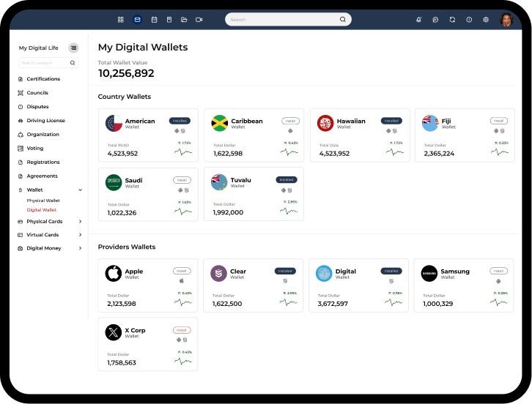Click the user profile avatar

pos(506,20)
